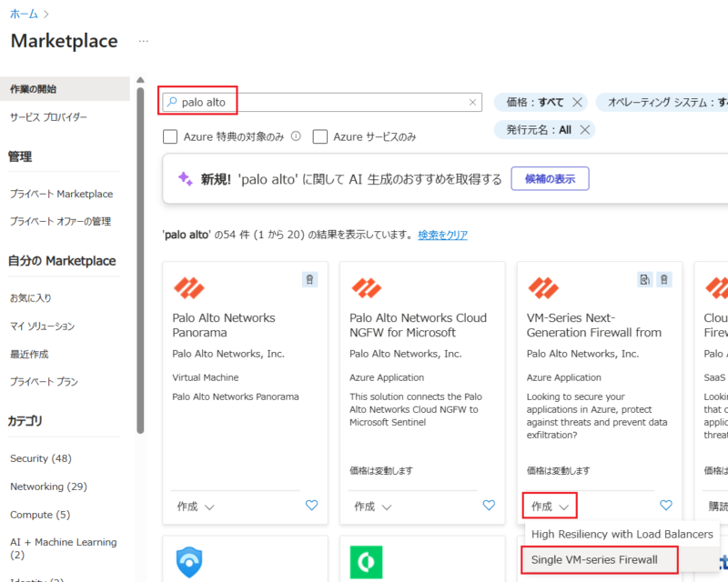Click the search results count text

(x=288, y=235)
